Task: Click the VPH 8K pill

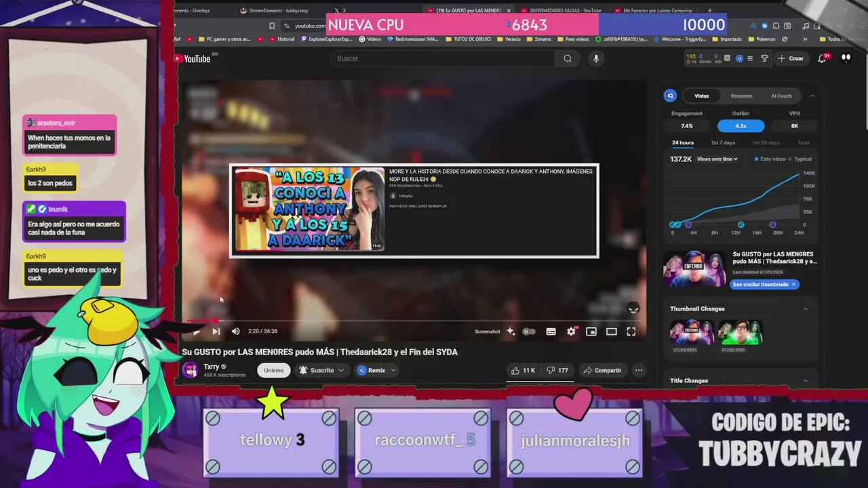Action: point(795,126)
